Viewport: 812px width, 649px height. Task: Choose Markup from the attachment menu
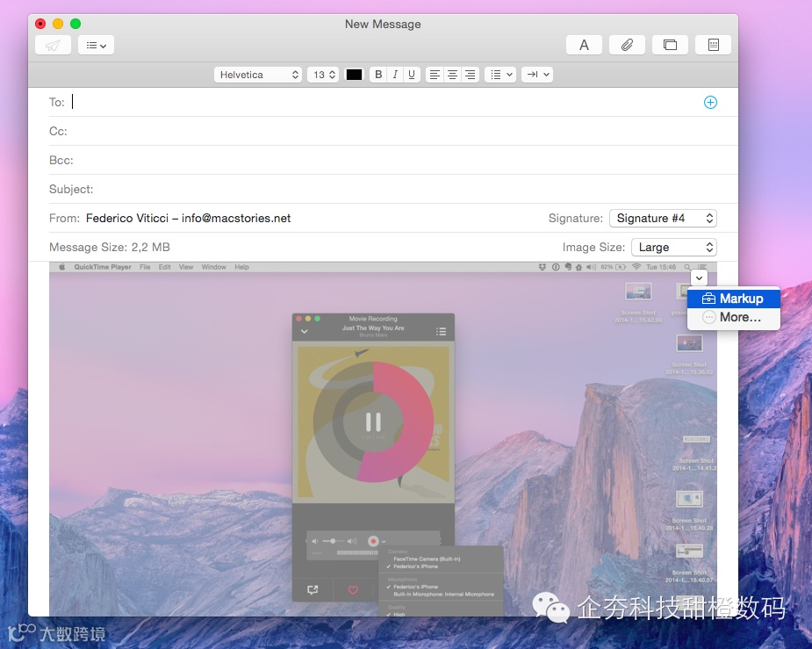tap(733, 299)
